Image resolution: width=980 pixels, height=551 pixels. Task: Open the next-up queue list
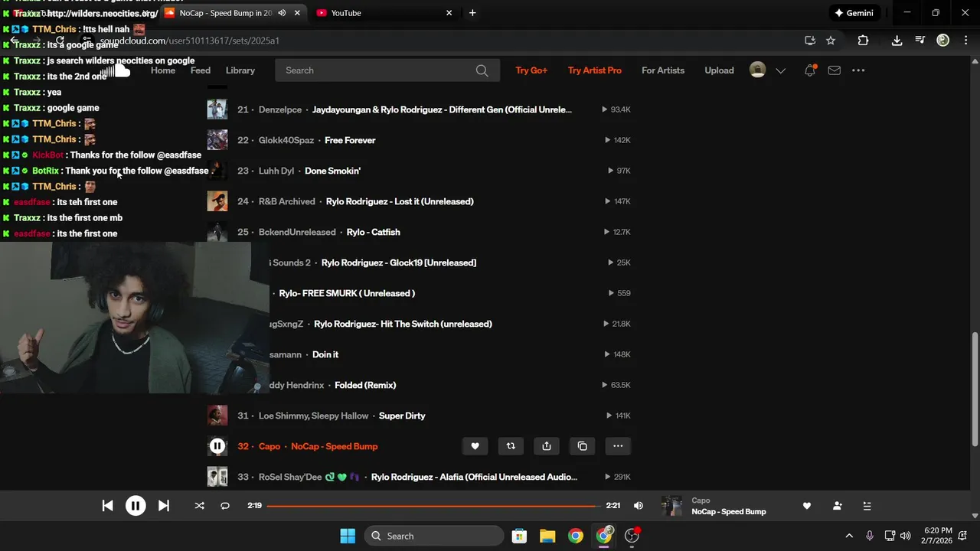(867, 506)
